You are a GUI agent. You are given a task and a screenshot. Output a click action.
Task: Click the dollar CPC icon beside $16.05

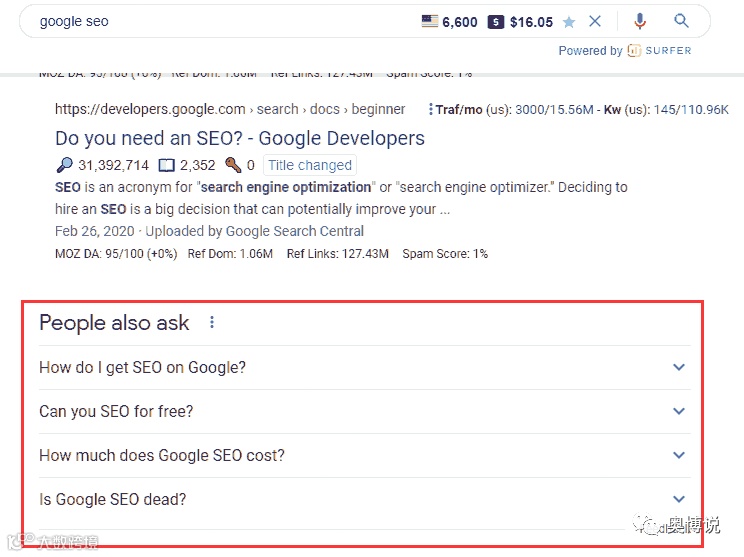pos(496,22)
